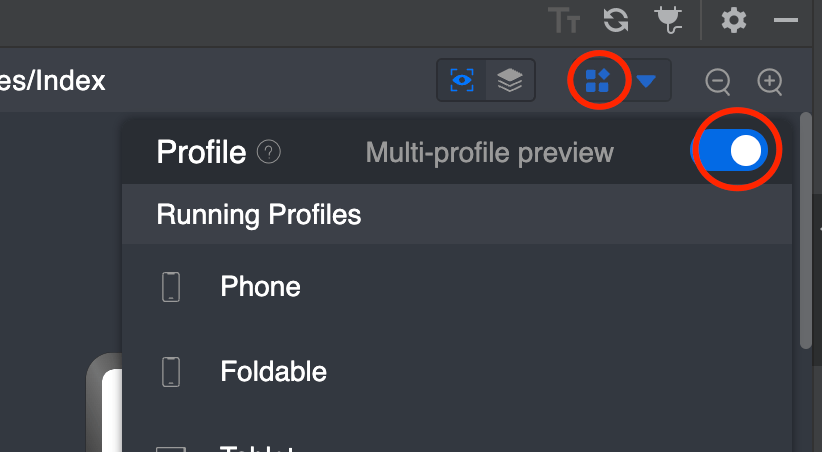Hide the panel with the dash icon
822x452 pixels.
click(x=786, y=20)
